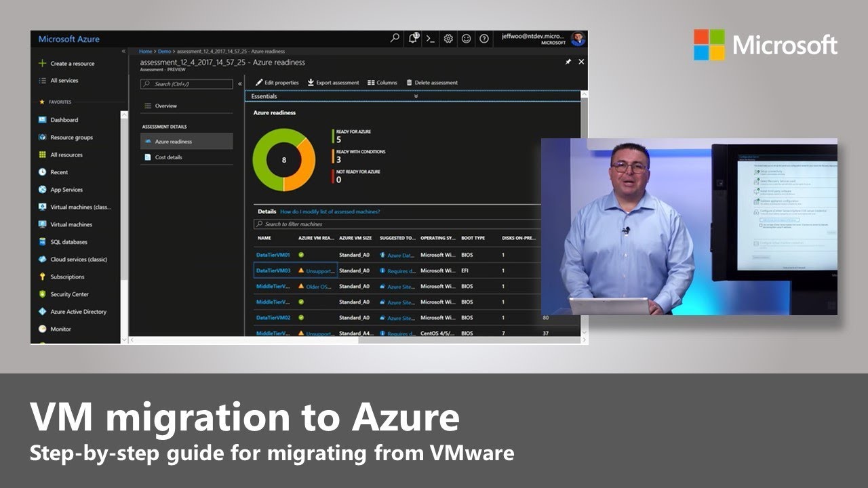Click the Search to filter machines field
This screenshot has width=868, height=488.
pos(397,224)
